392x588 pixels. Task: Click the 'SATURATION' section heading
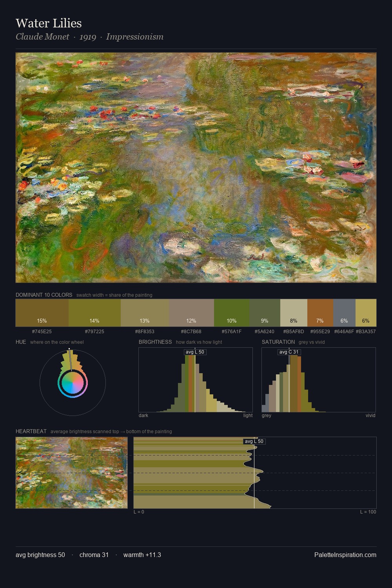pyautogui.click(x=278, y=342)
